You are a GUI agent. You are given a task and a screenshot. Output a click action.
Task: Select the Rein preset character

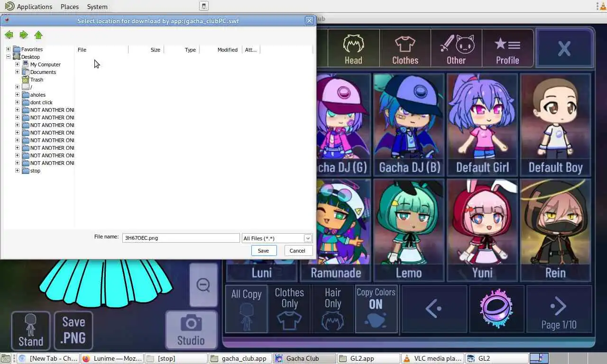pyautogui.click(x=555, y=230)
